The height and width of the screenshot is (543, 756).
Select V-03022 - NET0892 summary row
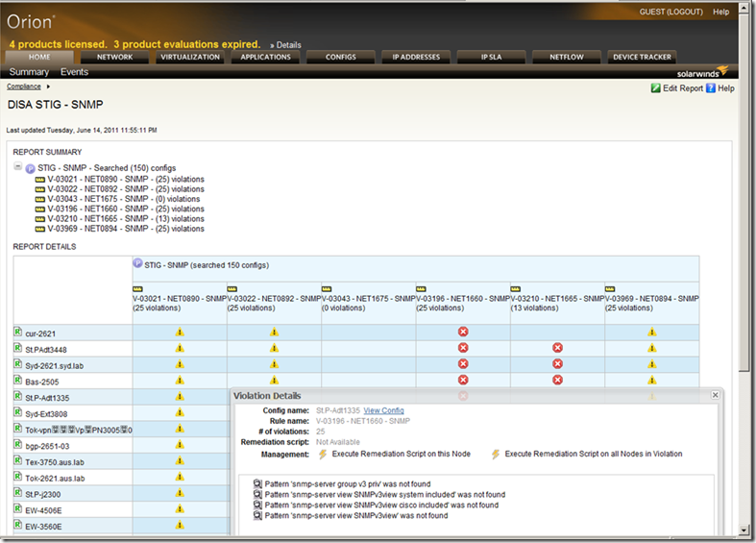point(126,189)
